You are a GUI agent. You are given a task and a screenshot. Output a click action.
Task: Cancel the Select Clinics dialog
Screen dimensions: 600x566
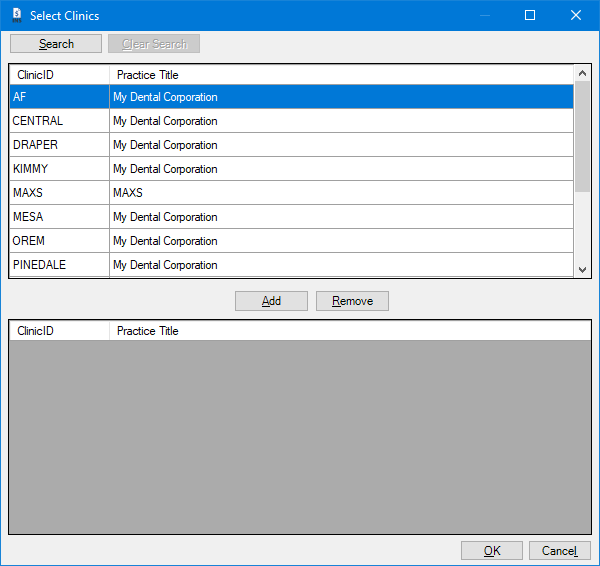(560, 550)
